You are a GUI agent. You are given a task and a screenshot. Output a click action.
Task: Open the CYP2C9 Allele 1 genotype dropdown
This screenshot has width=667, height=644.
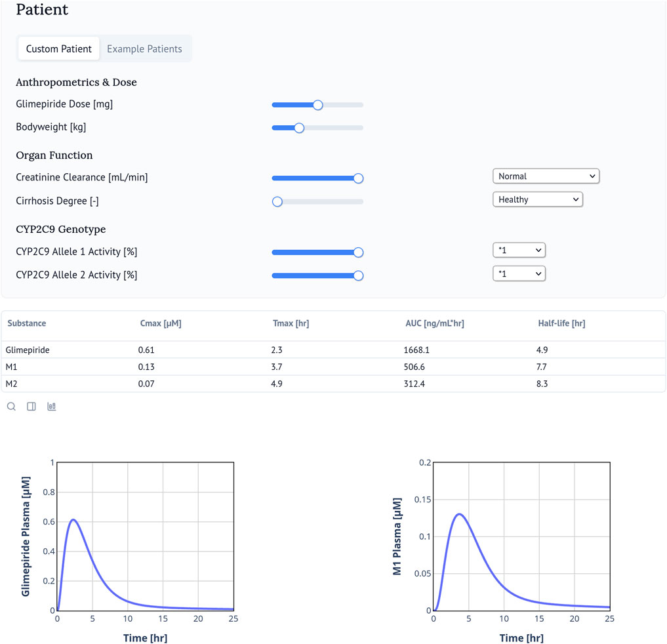coord(519,251)
